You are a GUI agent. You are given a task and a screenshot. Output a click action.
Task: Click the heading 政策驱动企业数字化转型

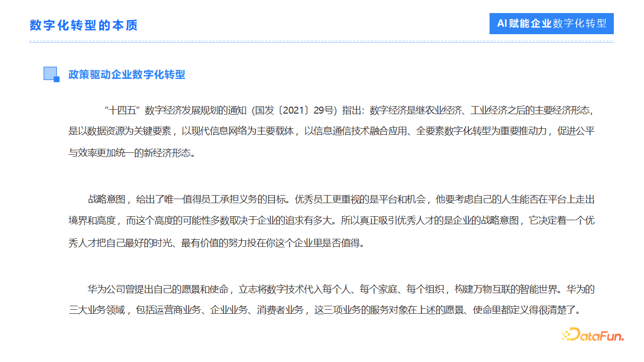click(x=127, y=74)
